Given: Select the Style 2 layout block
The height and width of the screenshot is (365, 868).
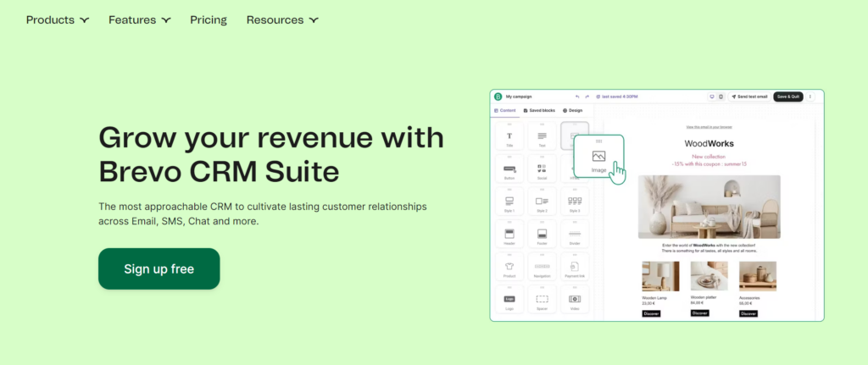Looking at the screenshot, I should tap(542, 203).
